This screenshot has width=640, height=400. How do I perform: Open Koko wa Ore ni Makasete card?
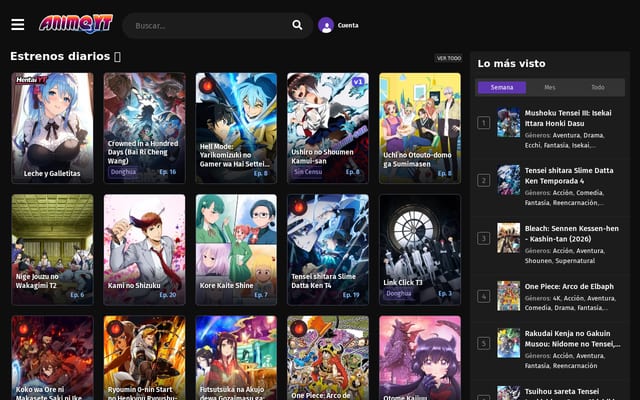[53, 358]
